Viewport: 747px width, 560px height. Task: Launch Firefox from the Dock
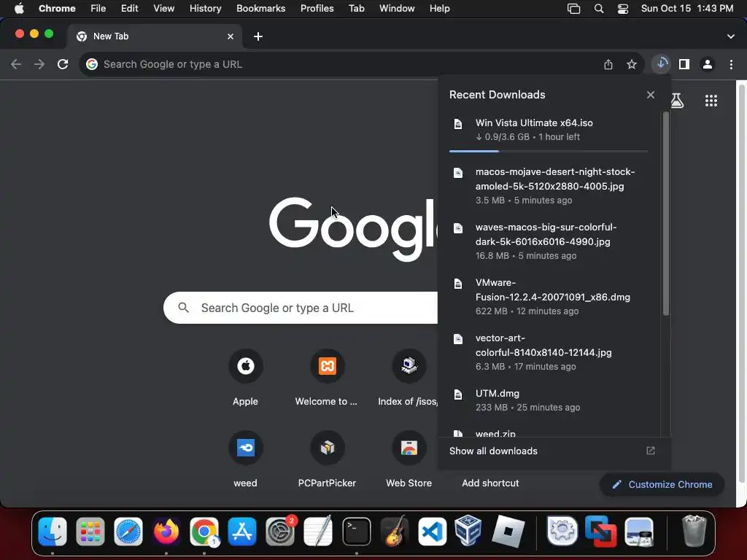pos(166,531)
